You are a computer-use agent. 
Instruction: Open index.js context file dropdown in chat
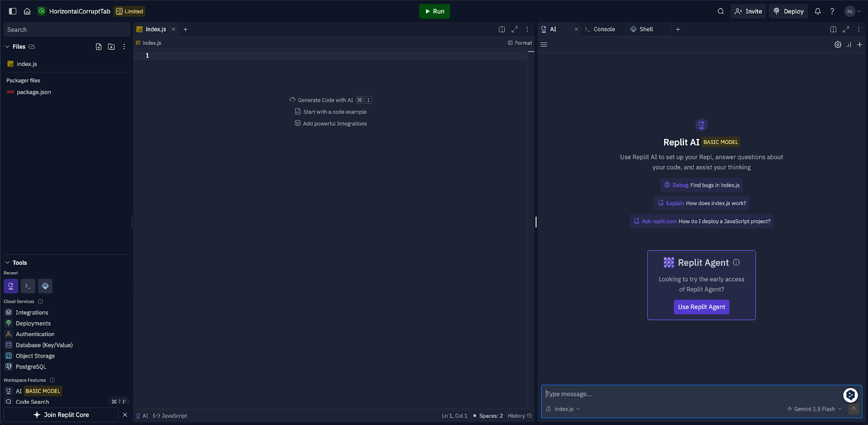(563, 409)
